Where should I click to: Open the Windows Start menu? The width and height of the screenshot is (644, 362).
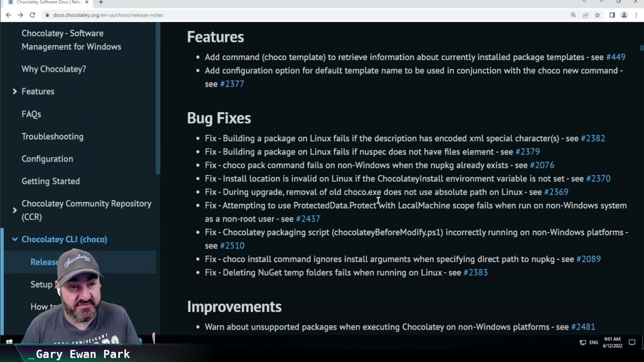click(9, 342)
